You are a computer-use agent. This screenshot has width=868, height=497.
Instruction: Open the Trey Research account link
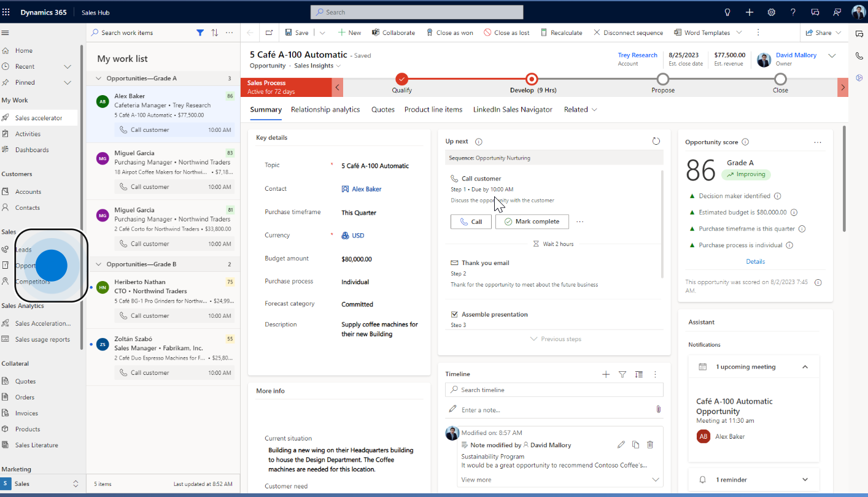coord(637,55)
